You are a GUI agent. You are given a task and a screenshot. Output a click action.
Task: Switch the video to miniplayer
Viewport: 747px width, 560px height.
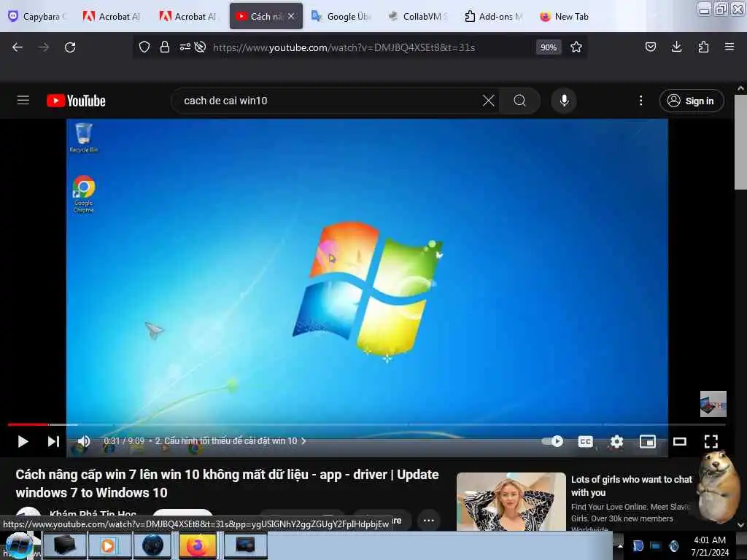[x=648, y=441]
